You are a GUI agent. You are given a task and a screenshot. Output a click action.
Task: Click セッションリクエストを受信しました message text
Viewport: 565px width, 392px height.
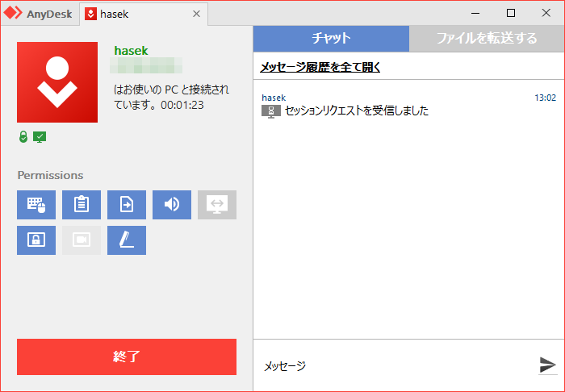pyautogui.click(x=357, y=111)
